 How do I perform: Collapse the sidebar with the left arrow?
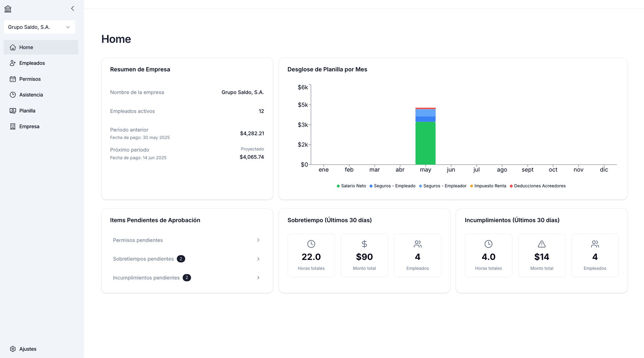coord(72,8)
